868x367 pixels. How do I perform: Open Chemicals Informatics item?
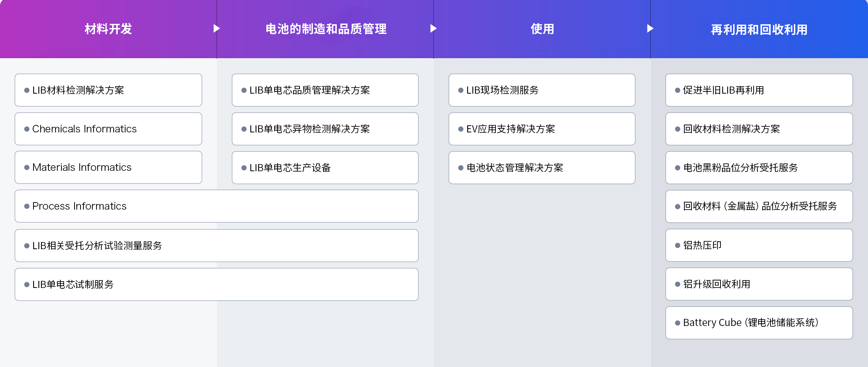click(108, 129)
